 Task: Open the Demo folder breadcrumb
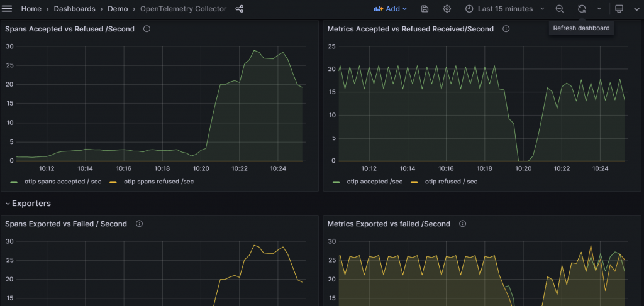click(x=118, y=9)
